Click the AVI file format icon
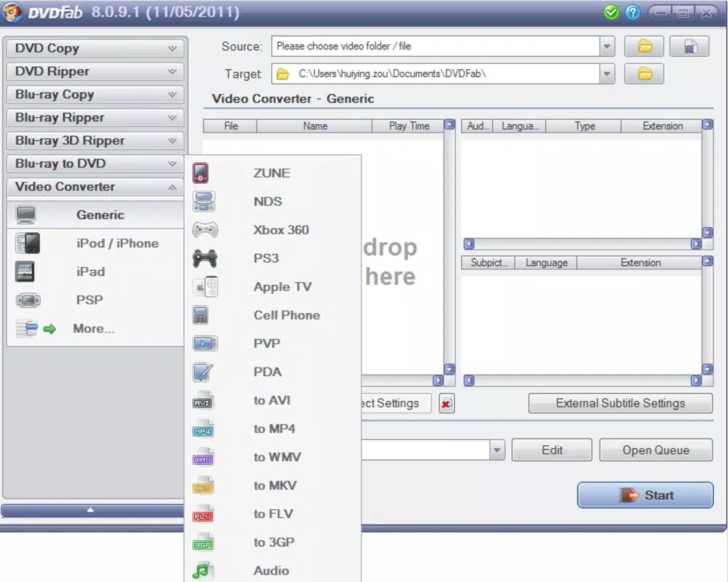This screenshot has width=728, height=582. click(203, 401)
